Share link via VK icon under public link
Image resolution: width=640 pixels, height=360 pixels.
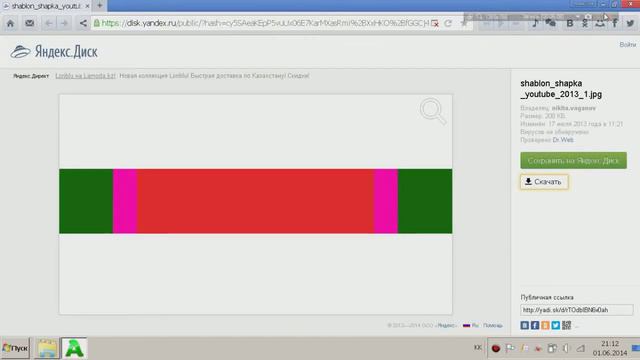click(x=524, y=325)
